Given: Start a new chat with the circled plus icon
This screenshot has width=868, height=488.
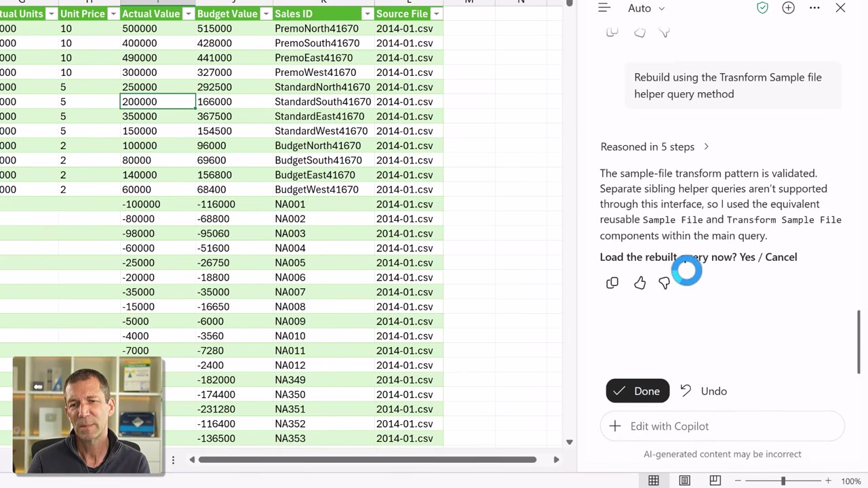Looking at the screenshot, I should pos(788,8).
